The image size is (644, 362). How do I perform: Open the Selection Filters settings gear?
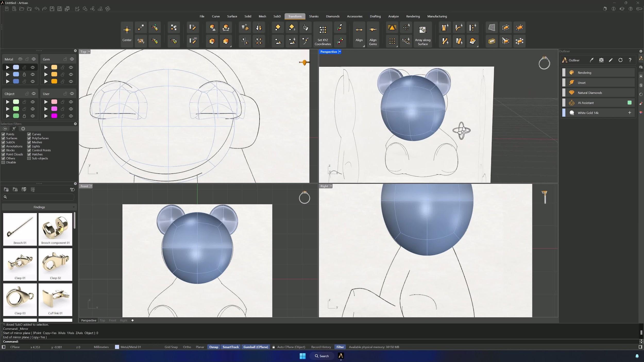[75, 124]
